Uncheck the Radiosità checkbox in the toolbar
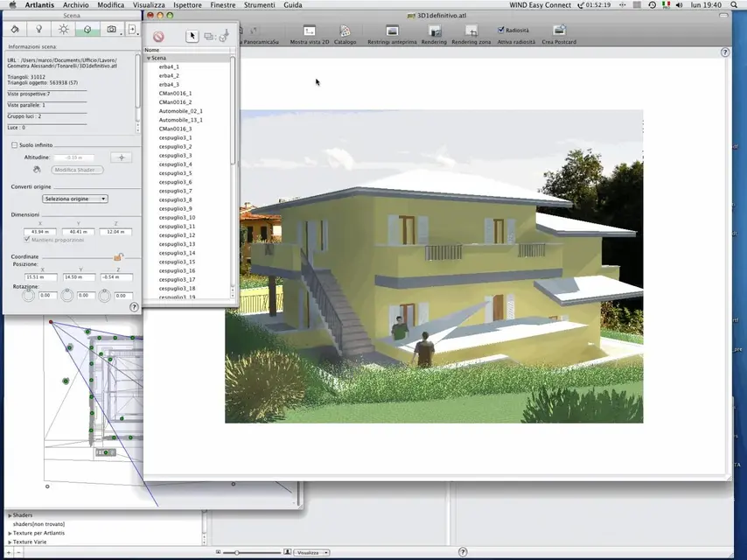747x560 pixels. coord(501,30)
